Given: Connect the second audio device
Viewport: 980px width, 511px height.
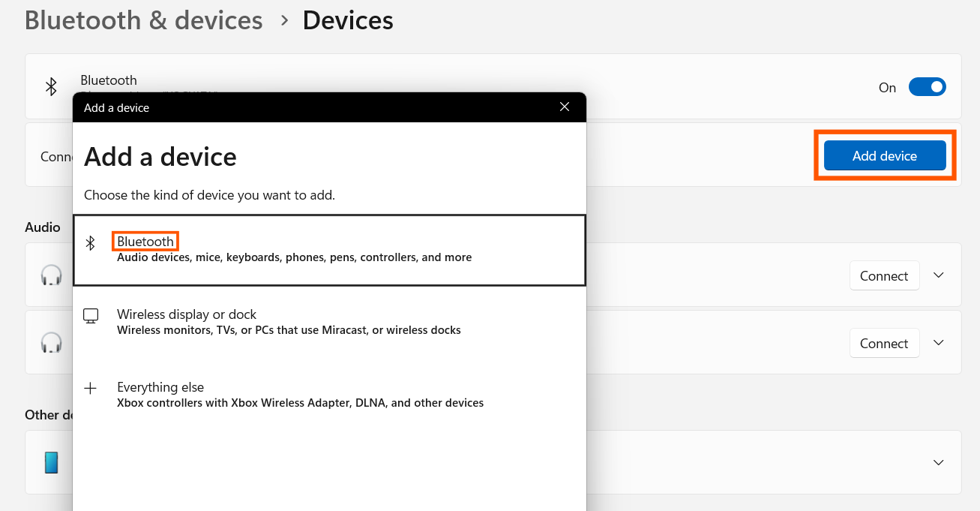Looking at the screenshot, I should [x=885, y=343].
